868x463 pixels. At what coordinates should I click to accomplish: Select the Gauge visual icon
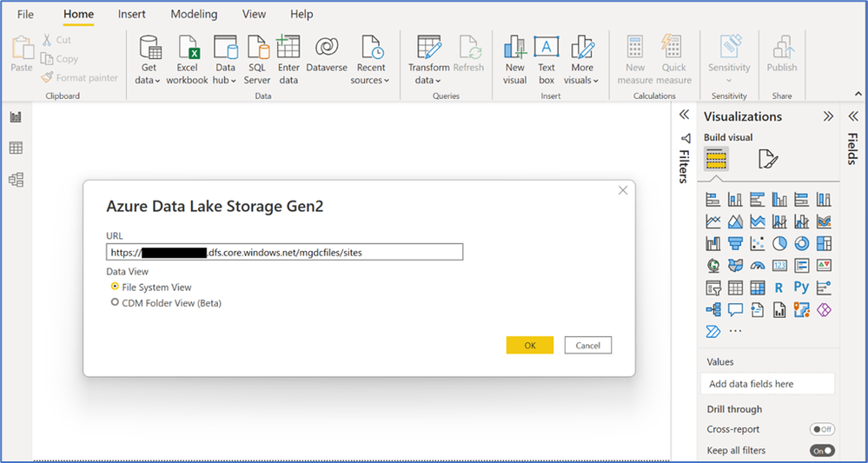(x=758, y=266)
